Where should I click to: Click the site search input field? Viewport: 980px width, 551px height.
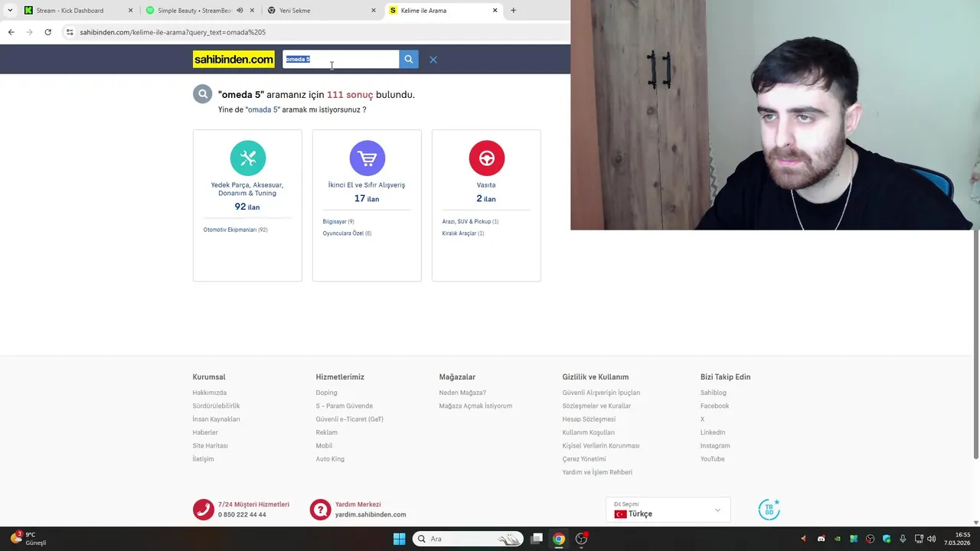[x=341, y=59]
